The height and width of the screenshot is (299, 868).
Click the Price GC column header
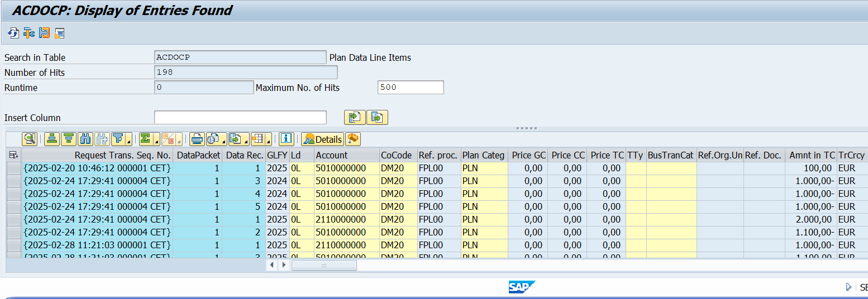click(x=528, y=155)
